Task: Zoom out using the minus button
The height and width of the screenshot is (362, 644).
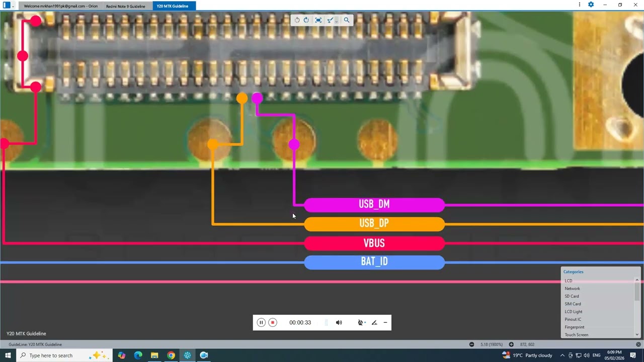Action: coord(471,344)
